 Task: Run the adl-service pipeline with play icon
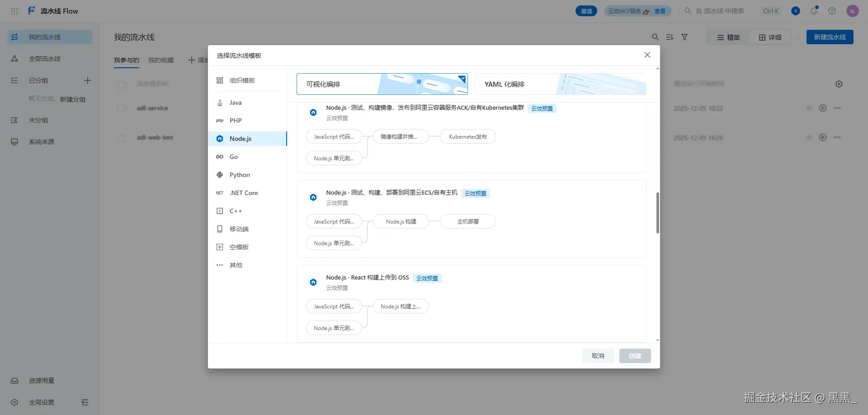(823, 108)
